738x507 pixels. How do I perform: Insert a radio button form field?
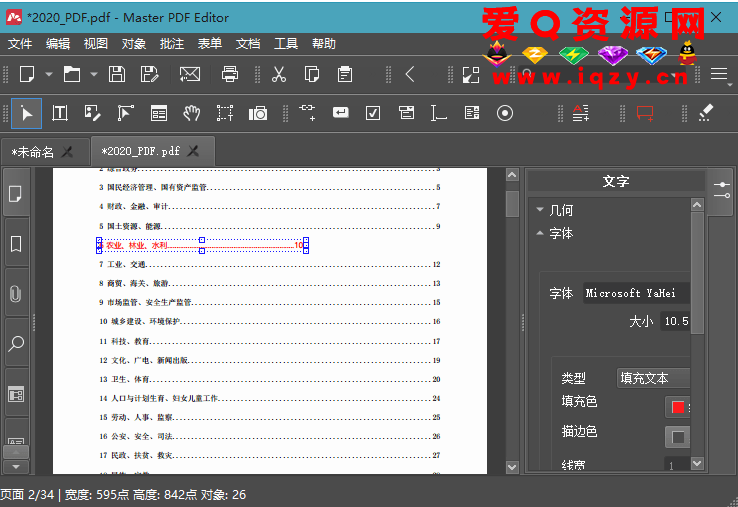[x=505, y=113]
